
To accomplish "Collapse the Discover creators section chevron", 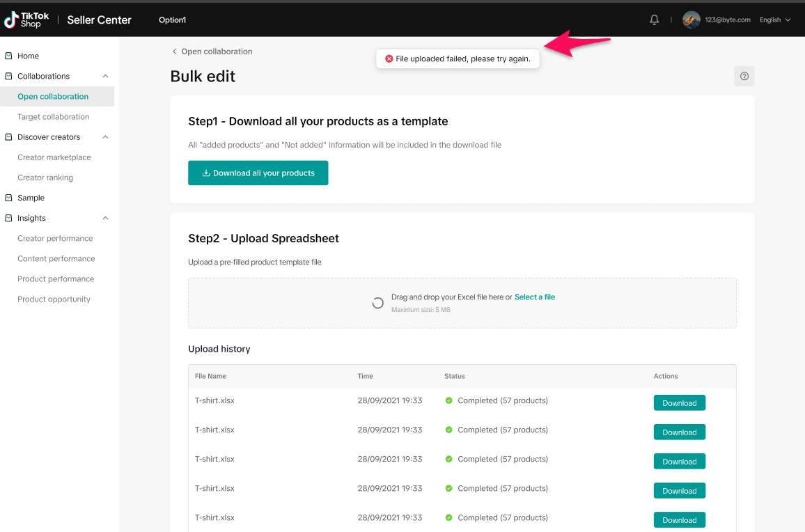I will coord(105,137).
